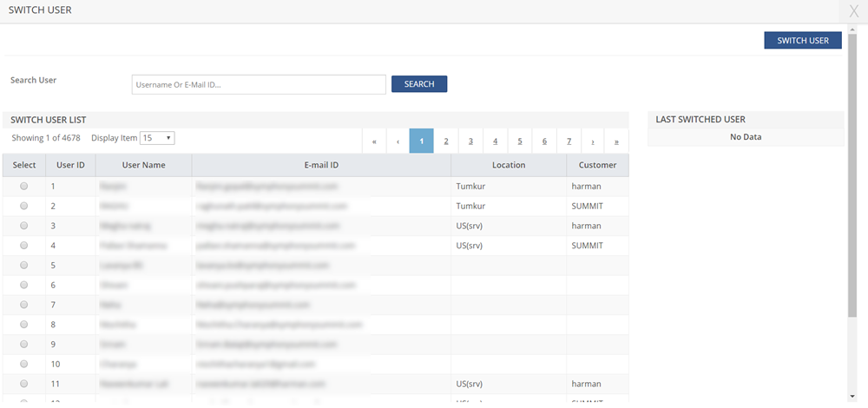This screenshot has height=408, width=868.
Task: Click the vertical scrollbar on right
Action: pos(852,174)
